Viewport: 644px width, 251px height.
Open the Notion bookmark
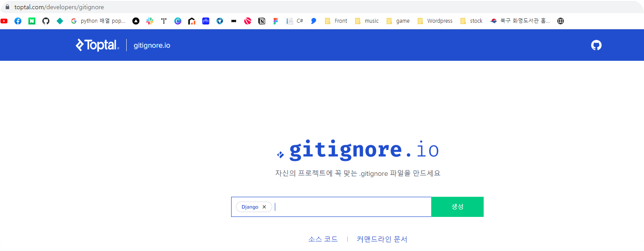pyautogui.click(x=262, y=21)
